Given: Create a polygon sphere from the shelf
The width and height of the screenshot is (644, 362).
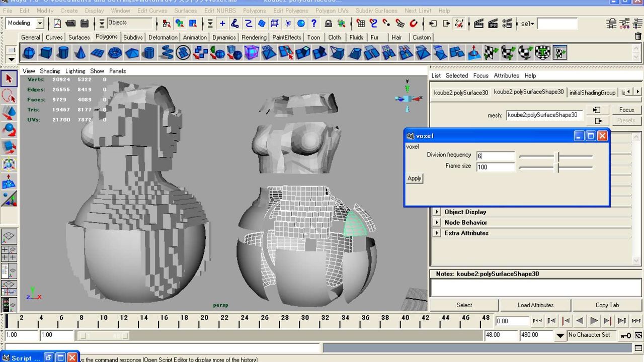Looking at the screenshot, I should (29, 52).
